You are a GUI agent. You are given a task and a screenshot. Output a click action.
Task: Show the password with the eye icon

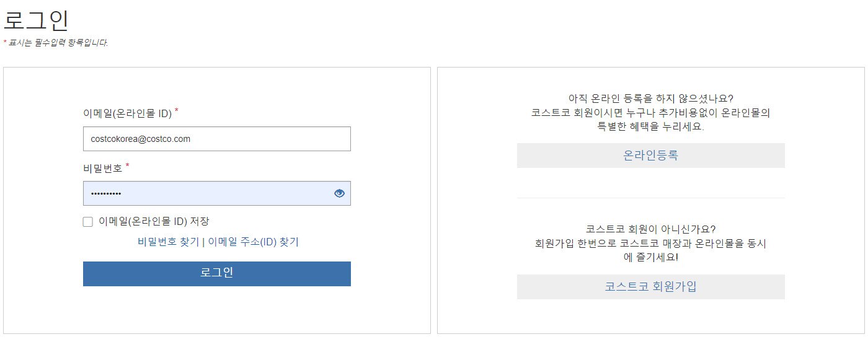(x=339, y=193)
